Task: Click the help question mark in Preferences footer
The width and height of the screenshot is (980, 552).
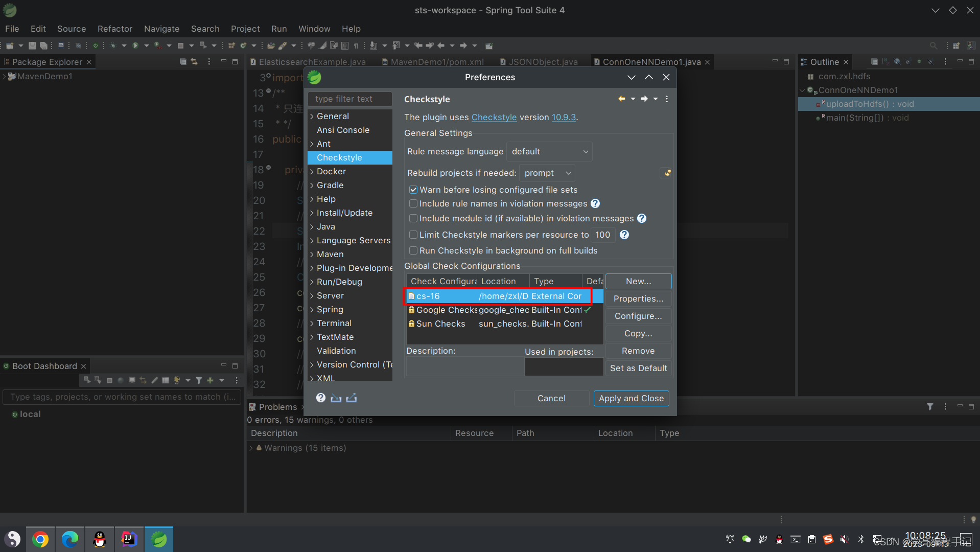Action: [320, 398]
